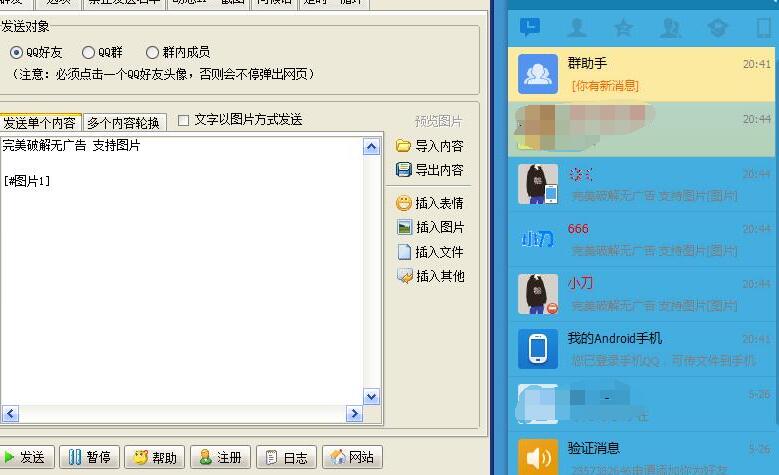Click 导入内容 folder icon button

pos(430,146)
